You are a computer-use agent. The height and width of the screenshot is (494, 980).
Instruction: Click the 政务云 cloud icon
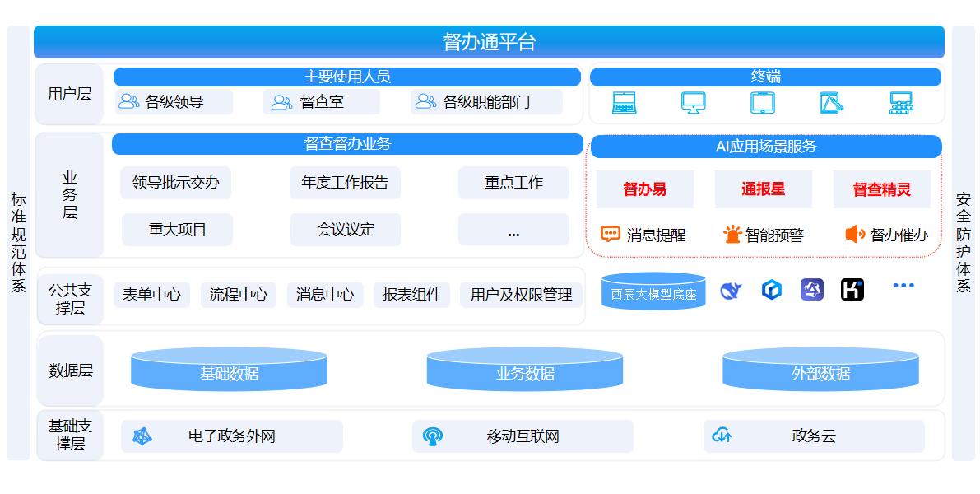pyautogui.click(x=722, y=436)
